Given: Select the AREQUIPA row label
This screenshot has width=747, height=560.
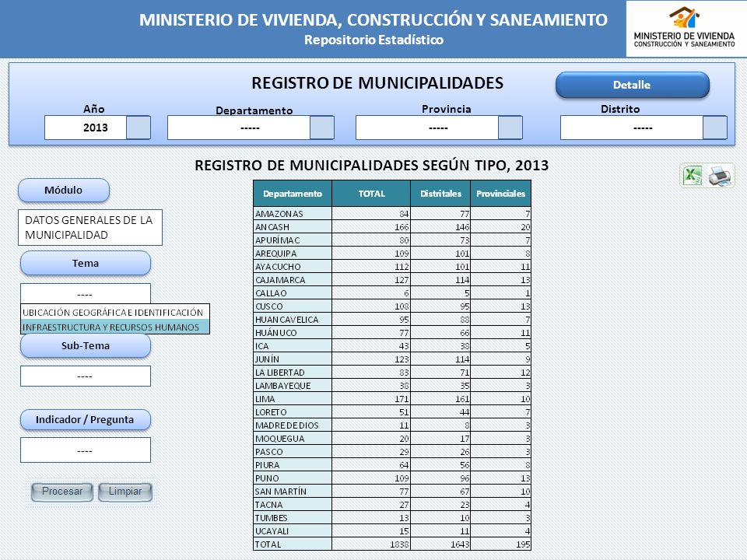Looking at the screenshot, I should click(x=293, y=254).
